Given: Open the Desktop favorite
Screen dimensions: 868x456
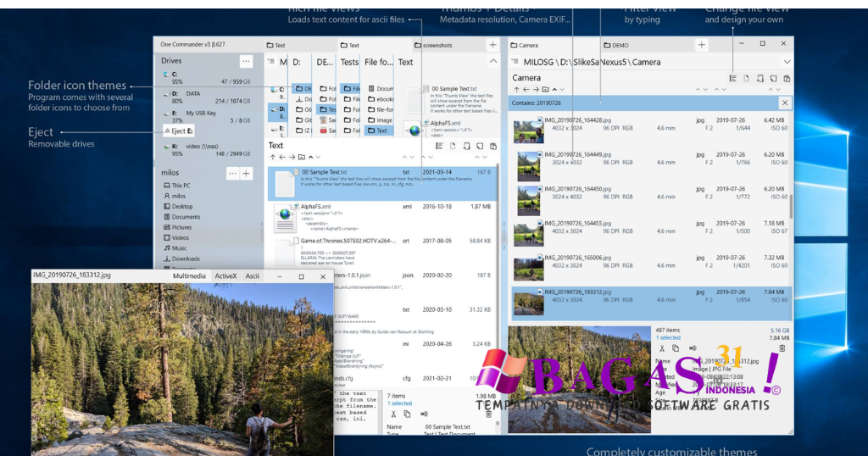Looking at the screenshot, I should pos(178,207).
